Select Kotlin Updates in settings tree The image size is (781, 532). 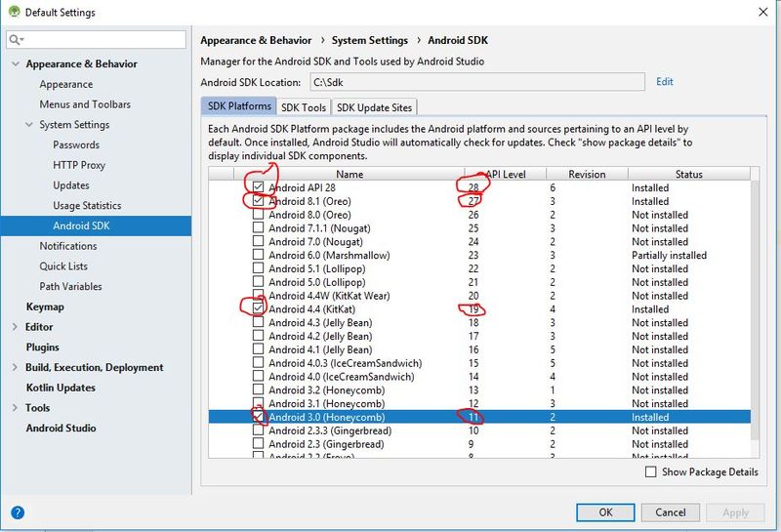click(61, 388)
